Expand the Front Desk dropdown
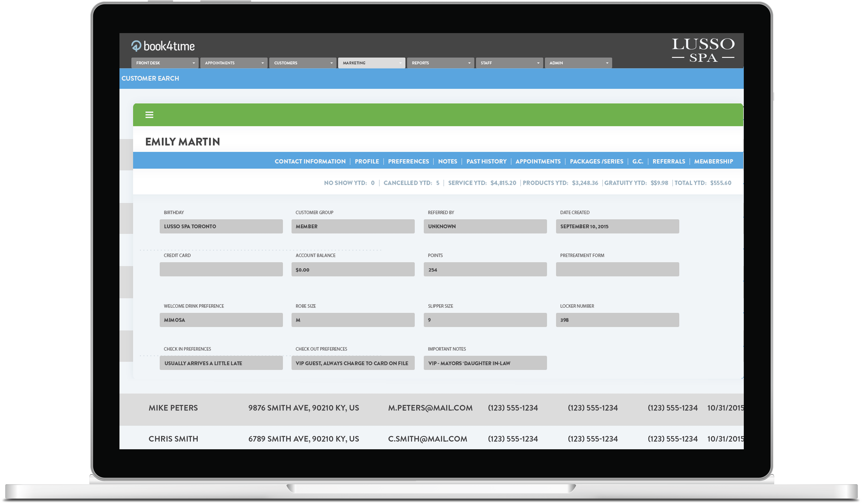862x504 pixels. pos(165,63)
